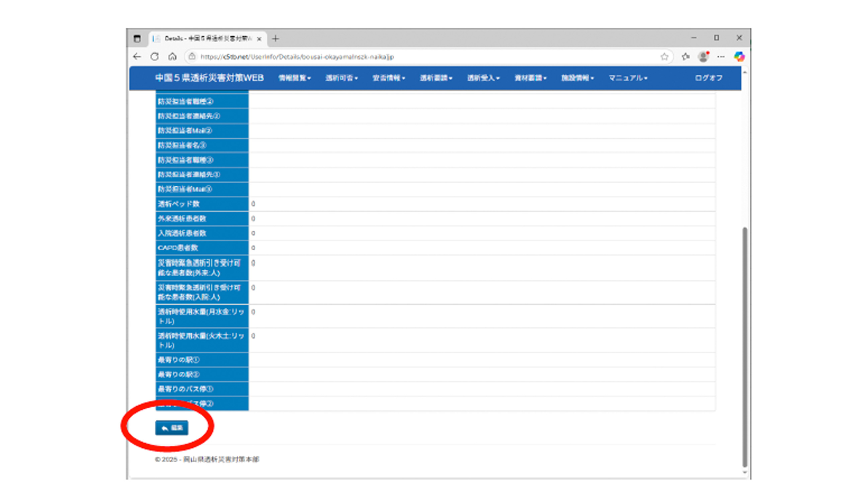Screen dimensions: 857x504
Task: Click the 中国5県透析災害対策WEB site title
Action: point(210,78)
